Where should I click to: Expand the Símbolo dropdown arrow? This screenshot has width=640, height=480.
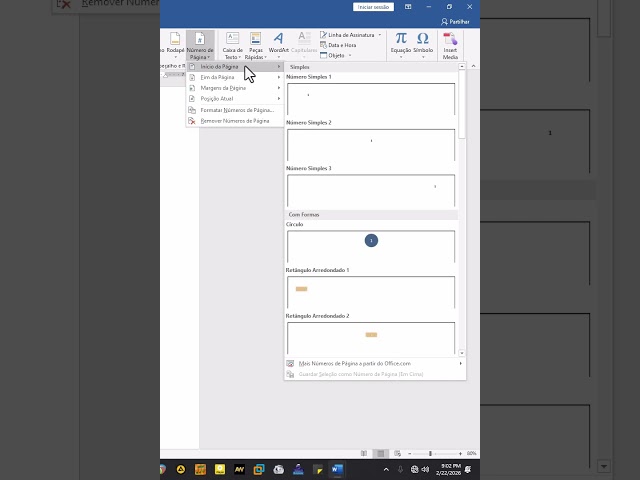(x=423, y=57)
